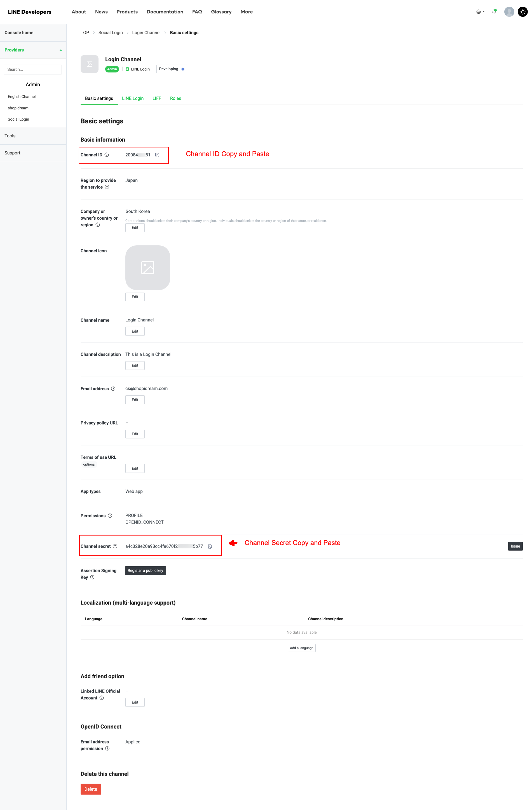
Task: Copy the Channel secret value
Action: tap(210, 547)
